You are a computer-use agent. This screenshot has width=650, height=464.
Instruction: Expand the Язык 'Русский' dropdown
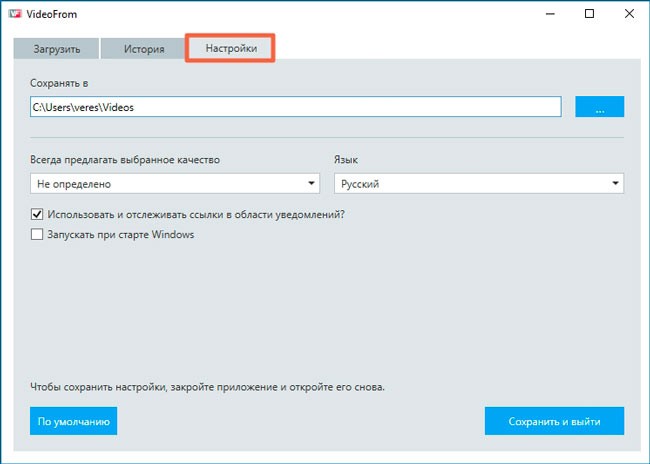click(479, 183)
